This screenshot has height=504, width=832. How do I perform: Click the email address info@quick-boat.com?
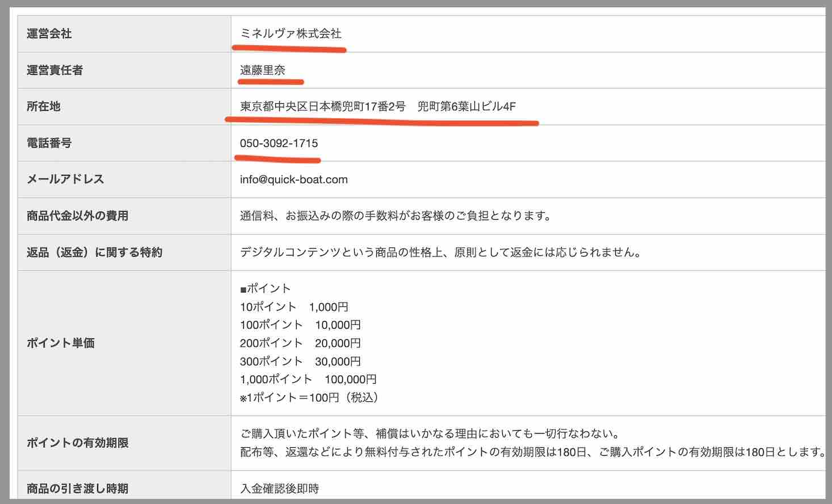click(x=293, y=179)
